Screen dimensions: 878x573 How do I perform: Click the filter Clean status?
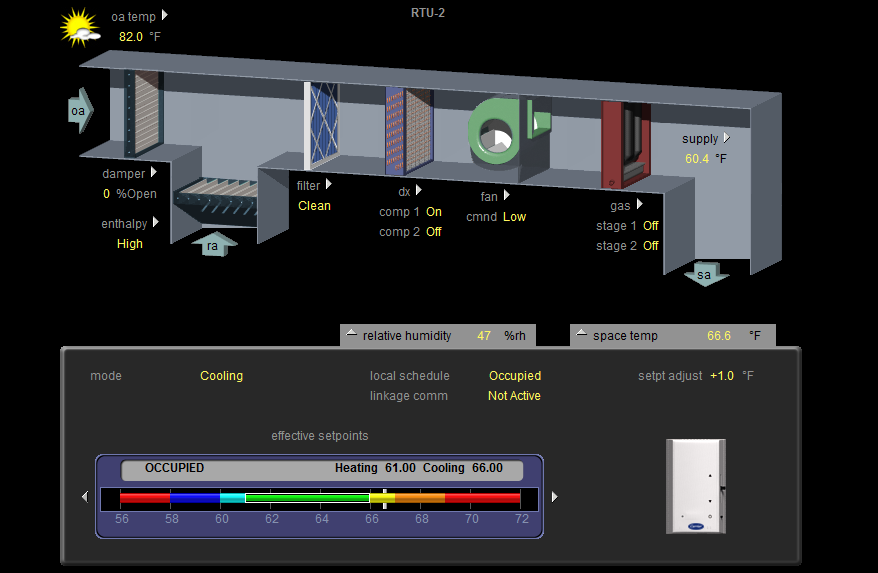(x=314, y=206)
